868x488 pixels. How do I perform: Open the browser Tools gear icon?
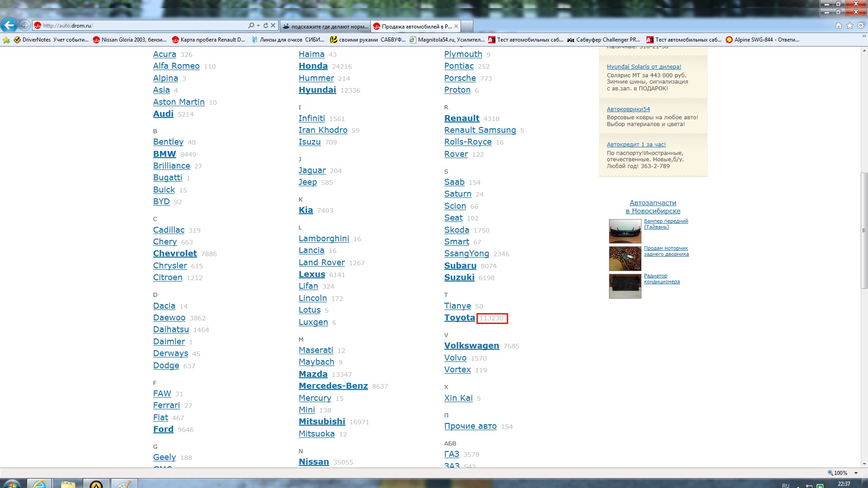pos(861,26)
